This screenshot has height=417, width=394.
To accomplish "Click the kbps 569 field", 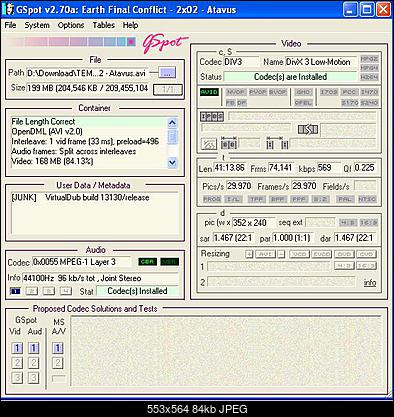I will 329,168.
